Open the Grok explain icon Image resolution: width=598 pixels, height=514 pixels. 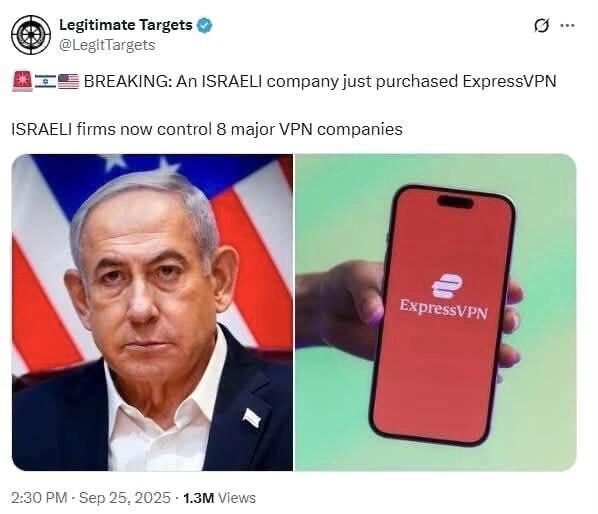tap(542, 26)
